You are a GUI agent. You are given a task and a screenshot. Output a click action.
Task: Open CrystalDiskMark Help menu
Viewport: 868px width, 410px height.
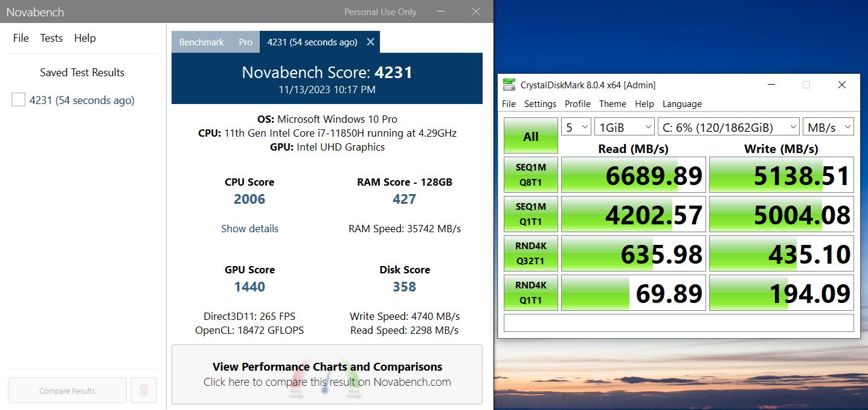coord(645,104)
